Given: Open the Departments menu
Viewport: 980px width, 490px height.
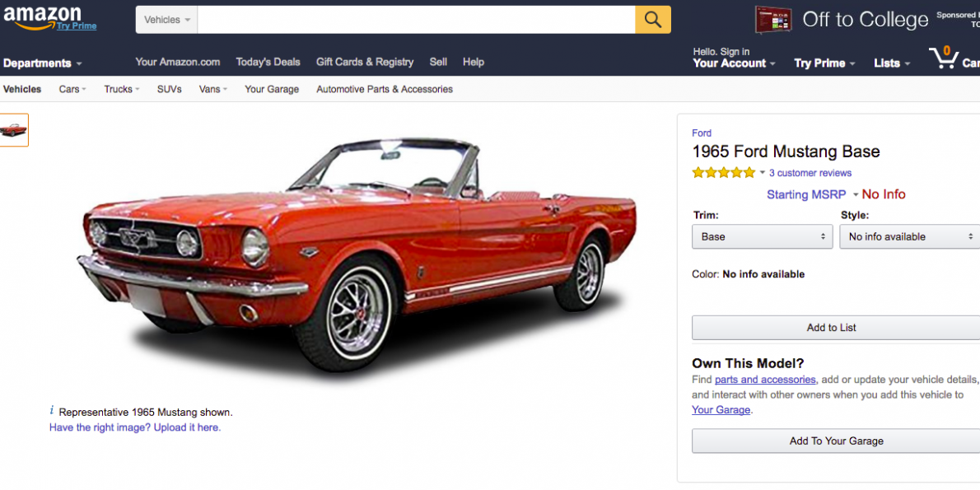Looking at the screenshot, I should 42,63.
